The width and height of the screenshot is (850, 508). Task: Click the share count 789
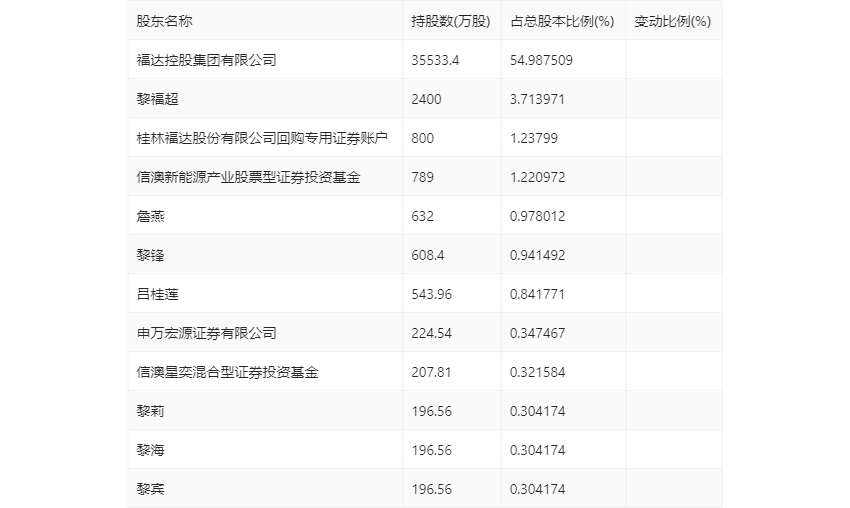coord(422,177)
